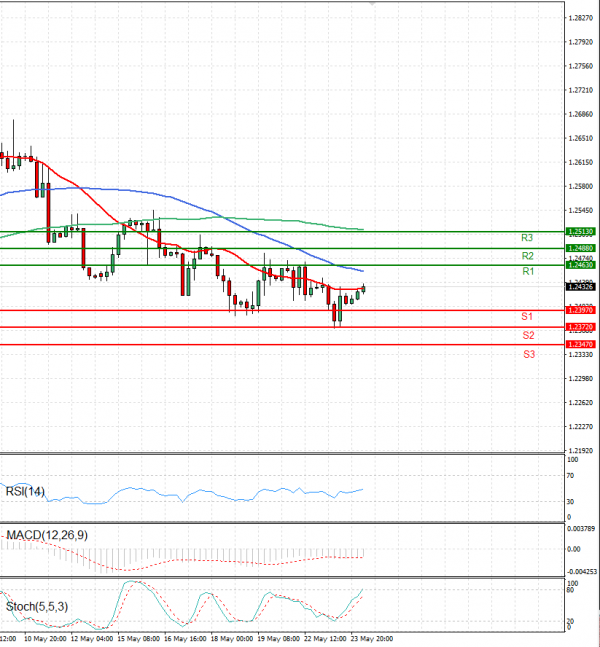Click the S2 support label
The image size is (600, 647).
coord(528,335)
